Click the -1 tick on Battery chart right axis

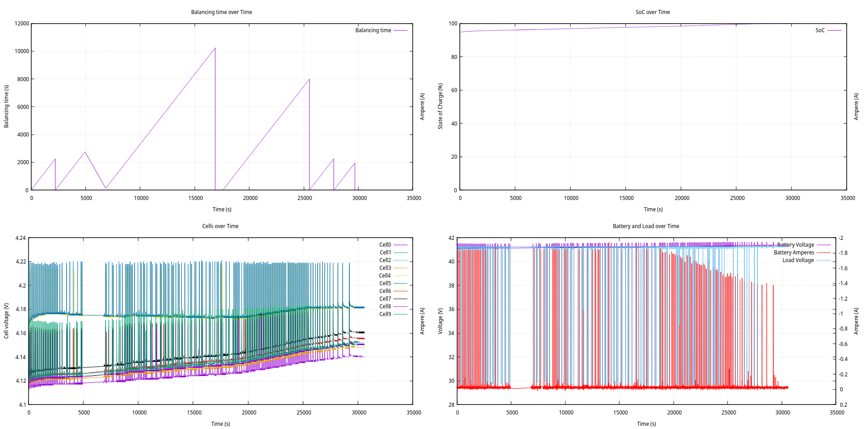[x=841, y=314]
